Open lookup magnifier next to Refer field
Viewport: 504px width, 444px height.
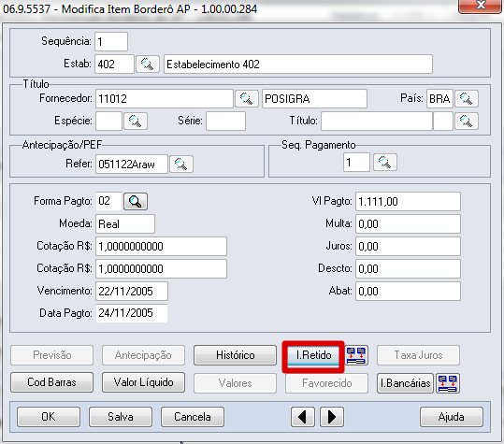click(x=181, y=165)
